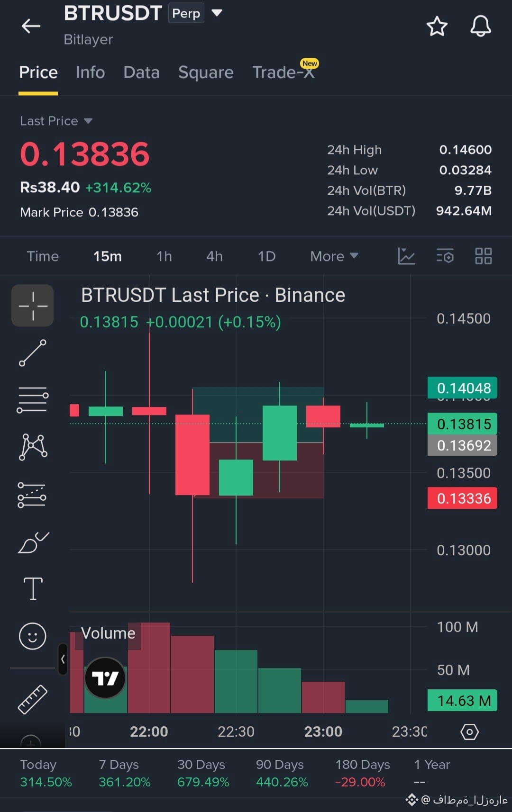Click the 23:00 time axis label
Image resolution: width=512 pixels, height=812 pixels.
[x=323, y=732]
